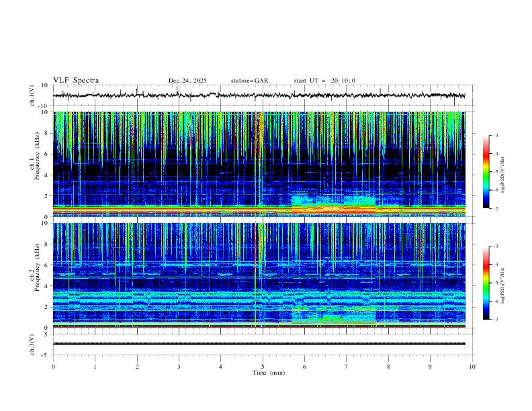
Task: Click "-6" on the ch.2 colorbar
Action: tap(495, 301)
